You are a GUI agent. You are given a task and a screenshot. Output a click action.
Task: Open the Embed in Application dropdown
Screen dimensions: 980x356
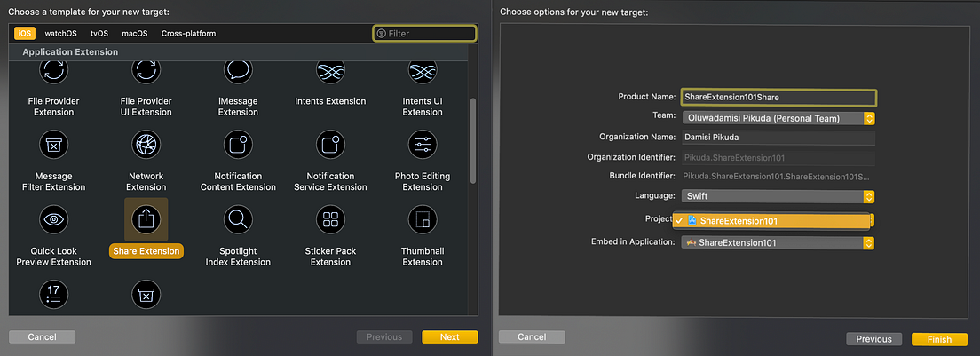coord(778,242)
